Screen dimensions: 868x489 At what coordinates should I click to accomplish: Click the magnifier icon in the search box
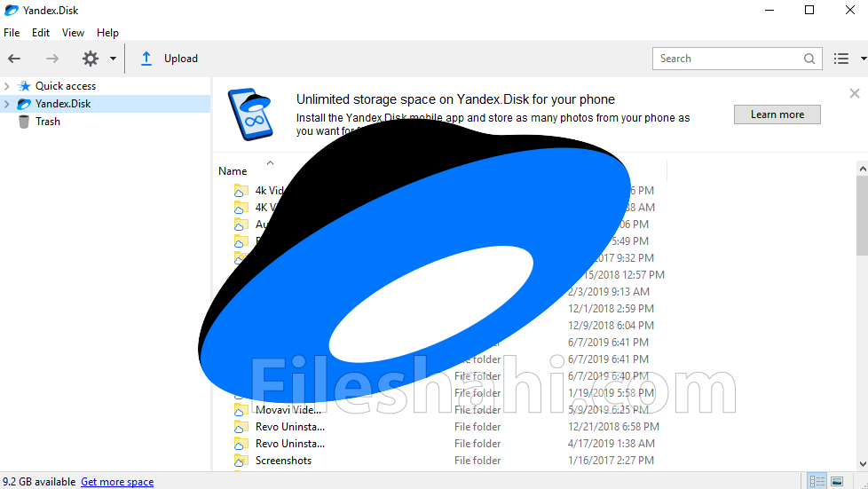809,59
